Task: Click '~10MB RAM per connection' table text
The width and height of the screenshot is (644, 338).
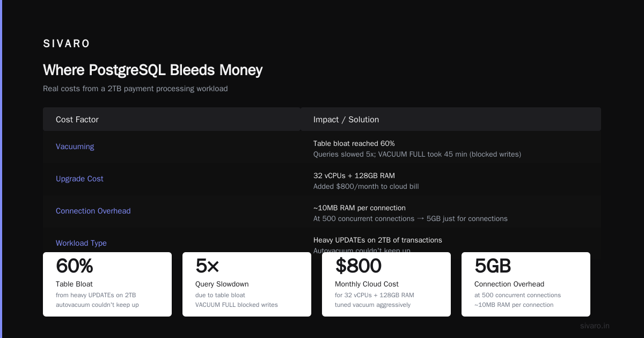Action: point(360,208)
